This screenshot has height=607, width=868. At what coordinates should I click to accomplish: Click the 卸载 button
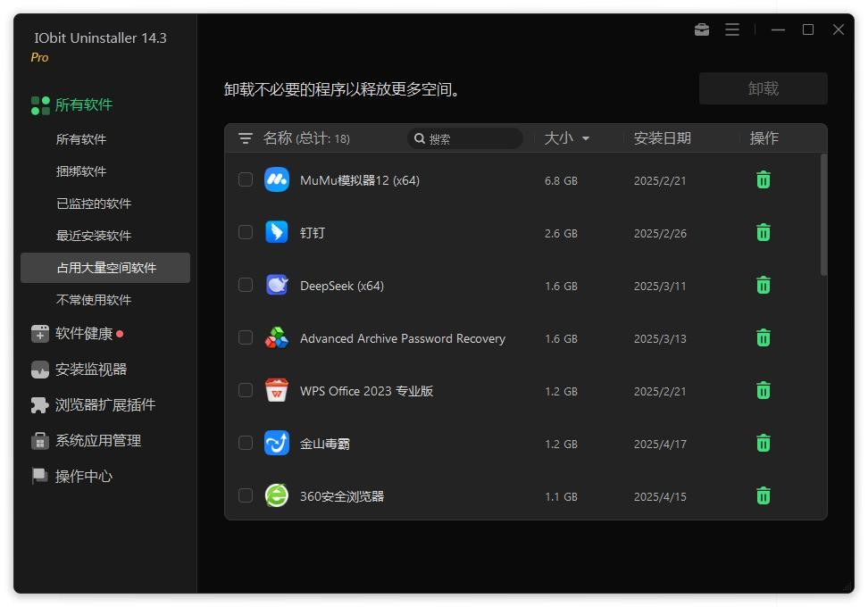(763, 88)
